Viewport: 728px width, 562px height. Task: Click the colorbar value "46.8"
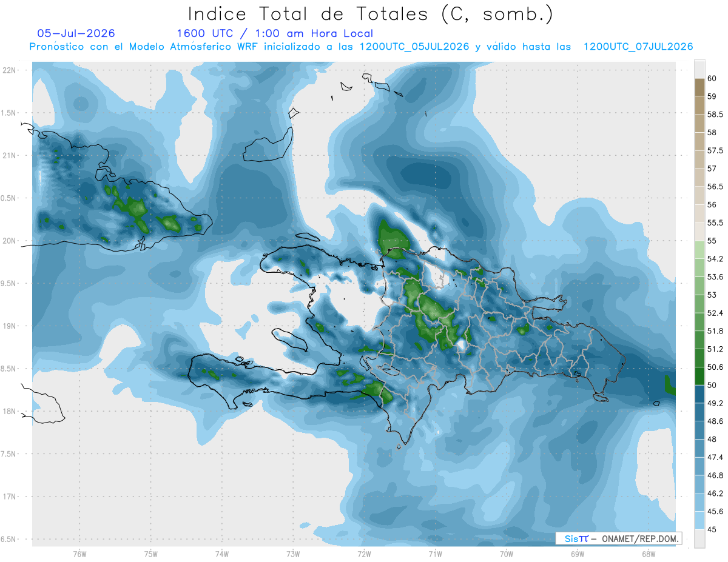pos(715,475)
